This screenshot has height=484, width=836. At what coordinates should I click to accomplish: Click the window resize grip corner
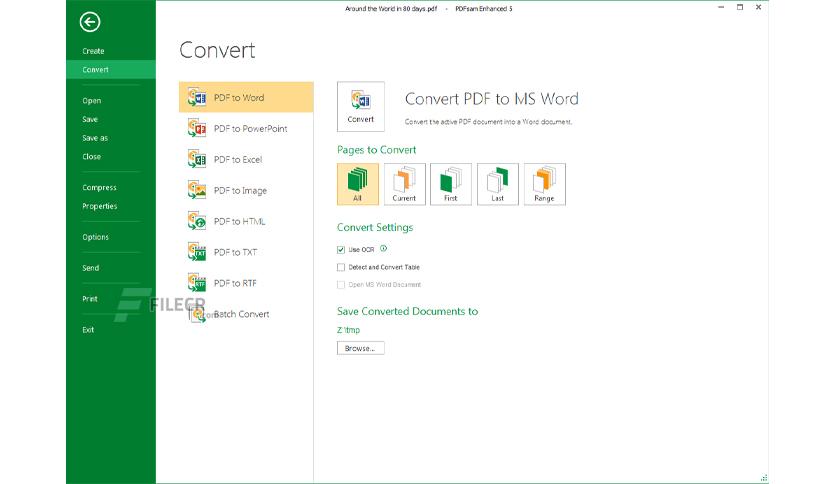coord(763,478)
